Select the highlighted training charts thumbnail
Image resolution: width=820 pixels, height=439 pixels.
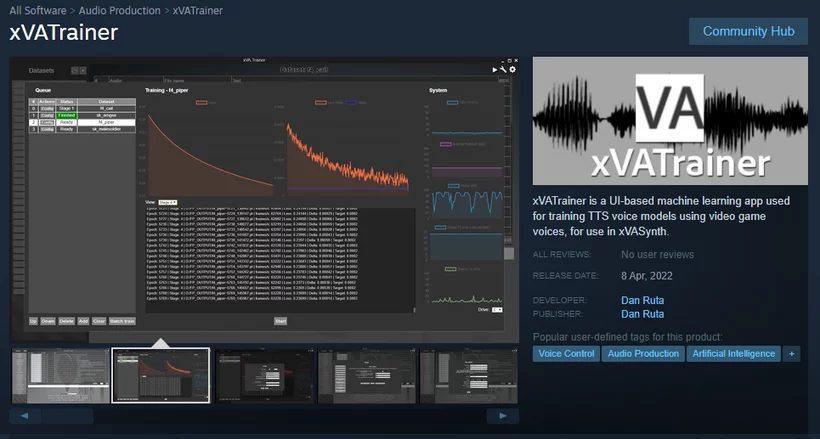pos(161,376)
